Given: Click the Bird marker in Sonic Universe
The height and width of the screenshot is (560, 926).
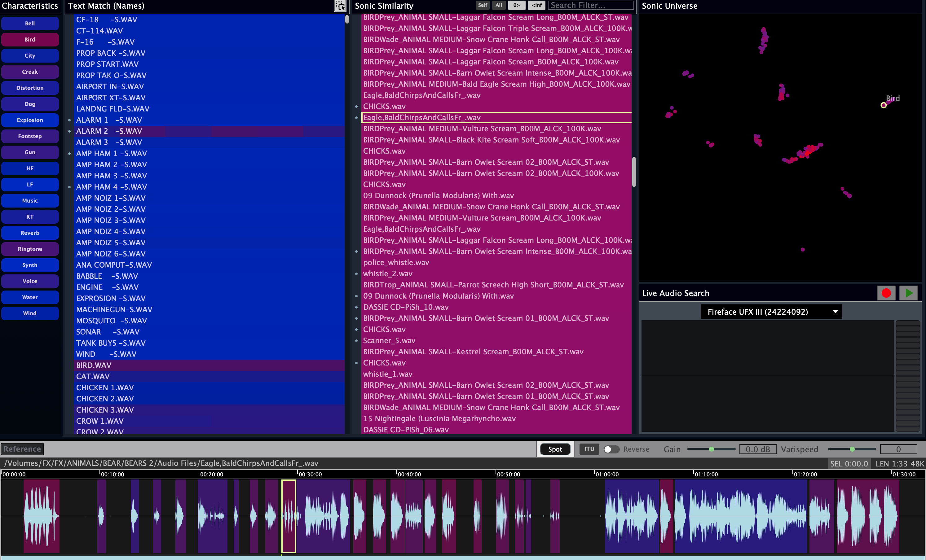Looking at the screenshot, I should tap(884, 105).
